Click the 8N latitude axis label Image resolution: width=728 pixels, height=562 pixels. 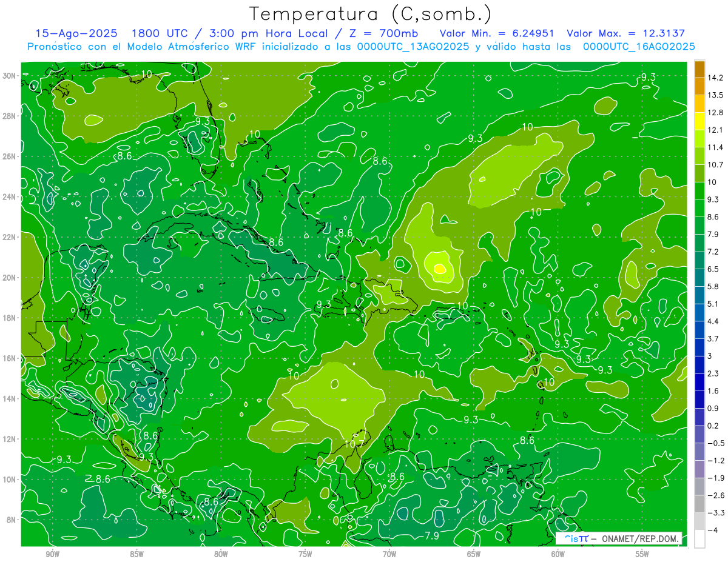(x=12, y=520)
